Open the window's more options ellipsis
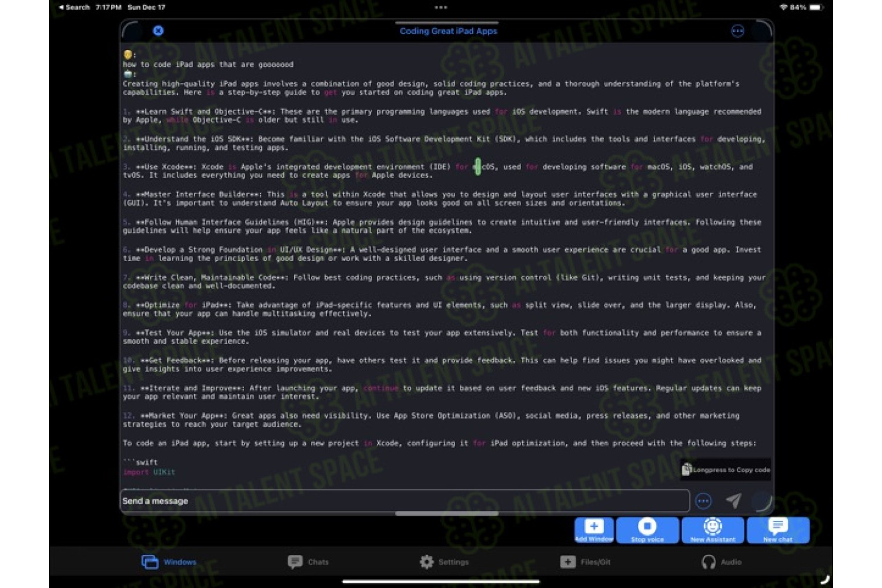Viewport: 882px width, 588px height. click(737, 31)
